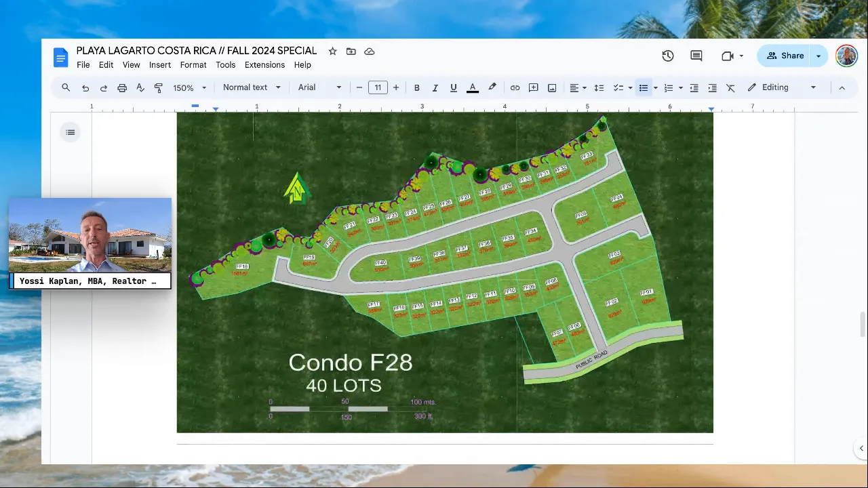Check cloud save status icon
868x488 pixels.
[370, 52]
